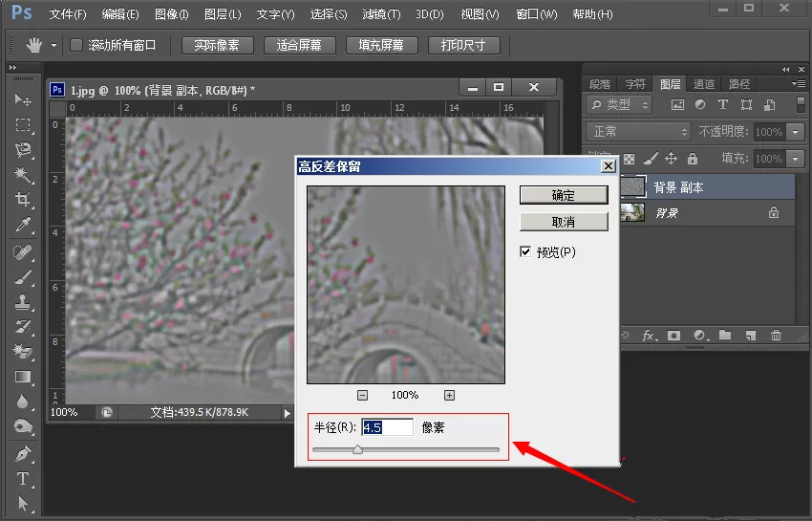Toggle the 预览(P) preview checkbox

pyautogui.click(x=525, y=252)
